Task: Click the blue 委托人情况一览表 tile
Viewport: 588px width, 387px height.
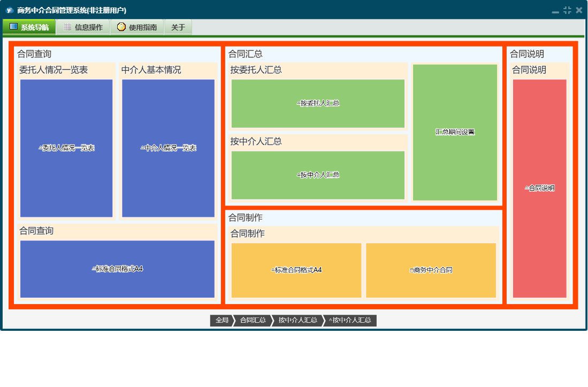Action: coord(66,148)
